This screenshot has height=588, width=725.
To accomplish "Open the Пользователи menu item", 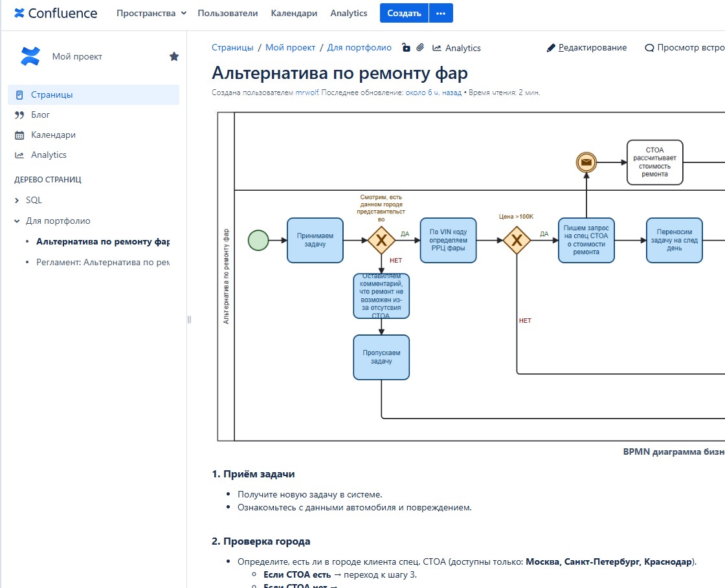I will pyautogui.click(x=227, y=13).
